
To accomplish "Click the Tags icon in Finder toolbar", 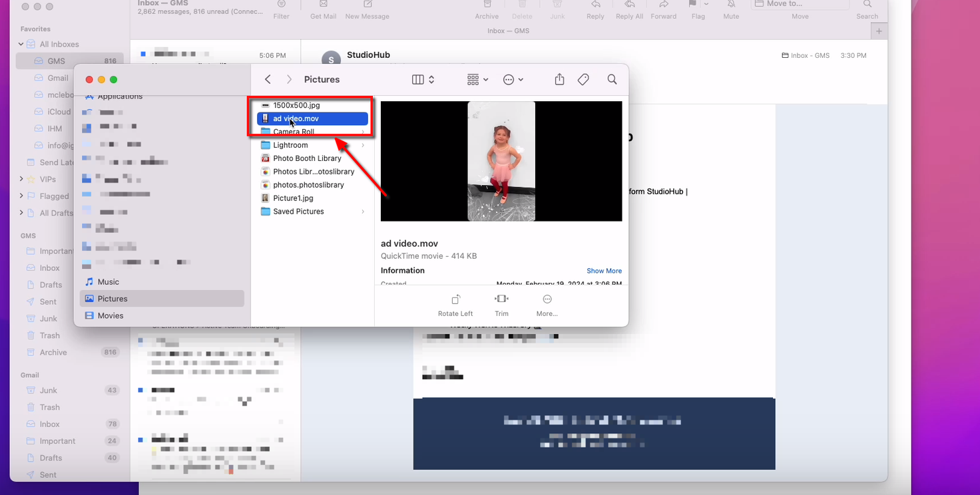I will [x=583, y=79].
